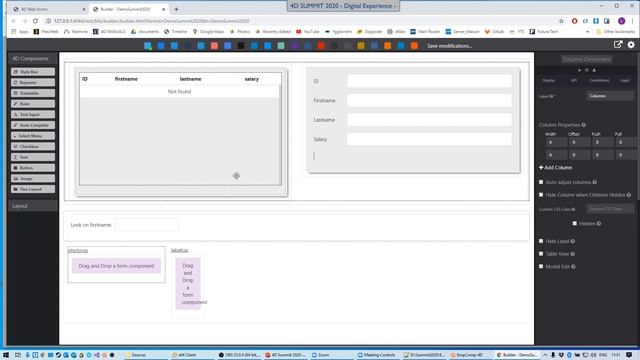Pick the Repeater component
The height and width of the screenshot is (360, 640).
(33, 82)
